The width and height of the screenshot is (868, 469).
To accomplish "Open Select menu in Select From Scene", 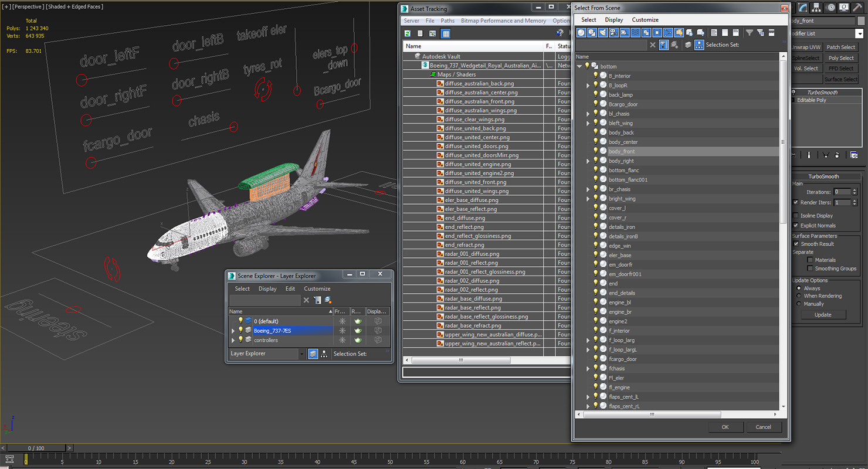I will pos(589,20).
